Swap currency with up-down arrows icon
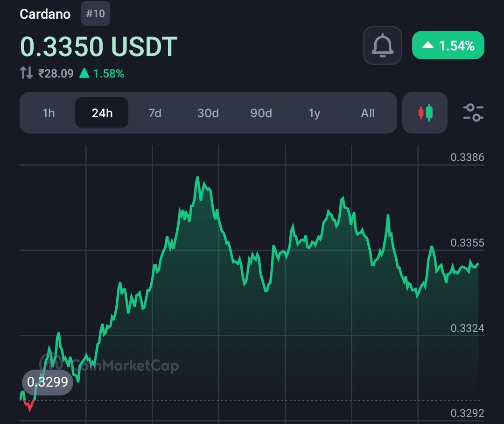504x424 pixels. tap(26, 73)
